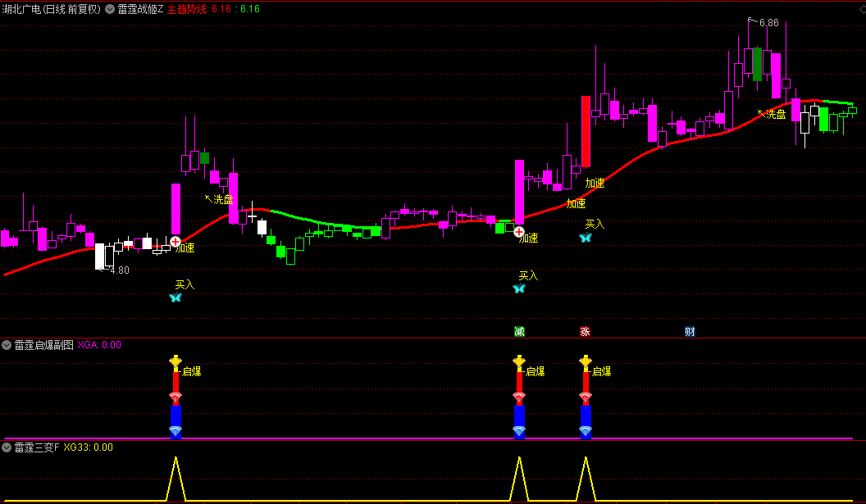The image size is (866, 504).
Task: Click the dark green candle beside the 6.86 label
Action: [758, 64]
